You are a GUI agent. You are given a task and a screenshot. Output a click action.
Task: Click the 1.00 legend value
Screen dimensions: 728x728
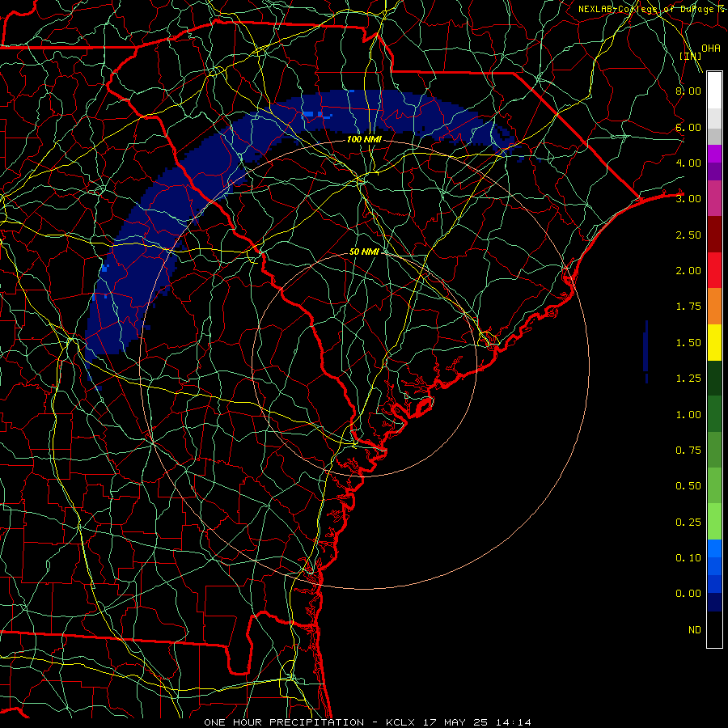point(688,415)
